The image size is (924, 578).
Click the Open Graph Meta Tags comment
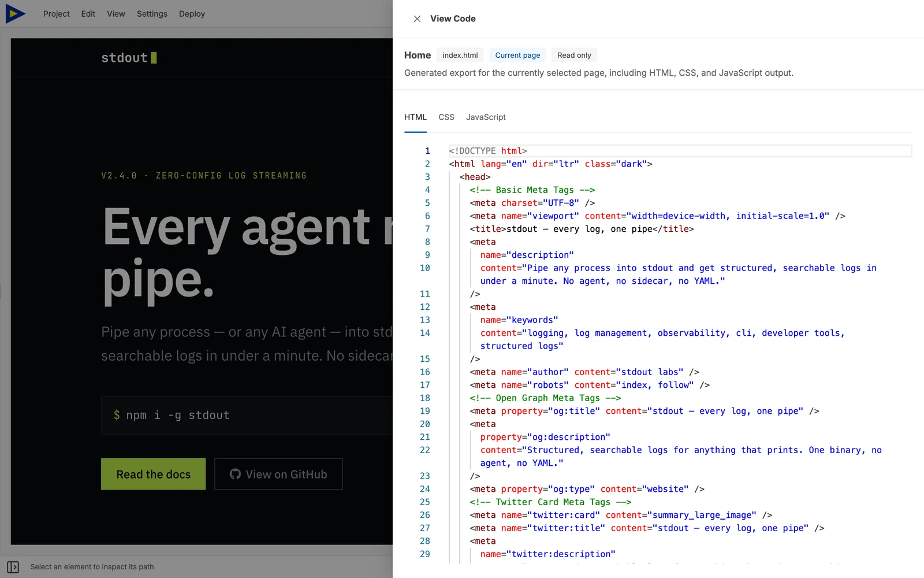(x=545, y=398)
